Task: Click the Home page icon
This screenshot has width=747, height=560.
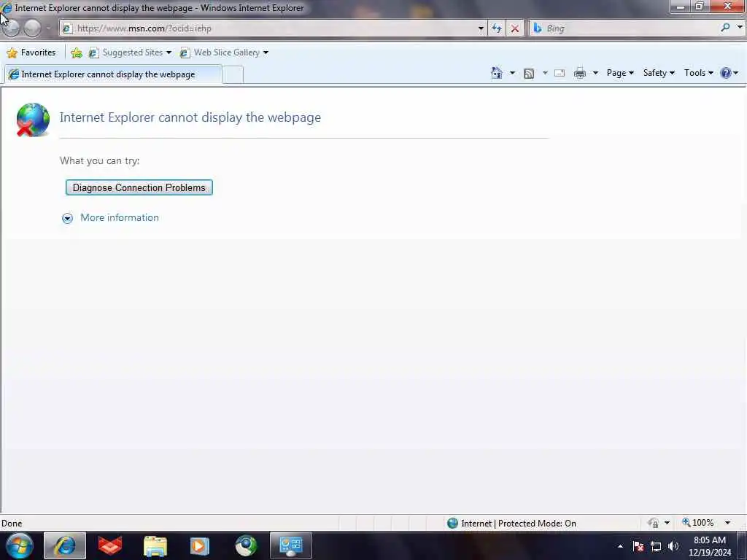Action: click(x=496, y=73)
